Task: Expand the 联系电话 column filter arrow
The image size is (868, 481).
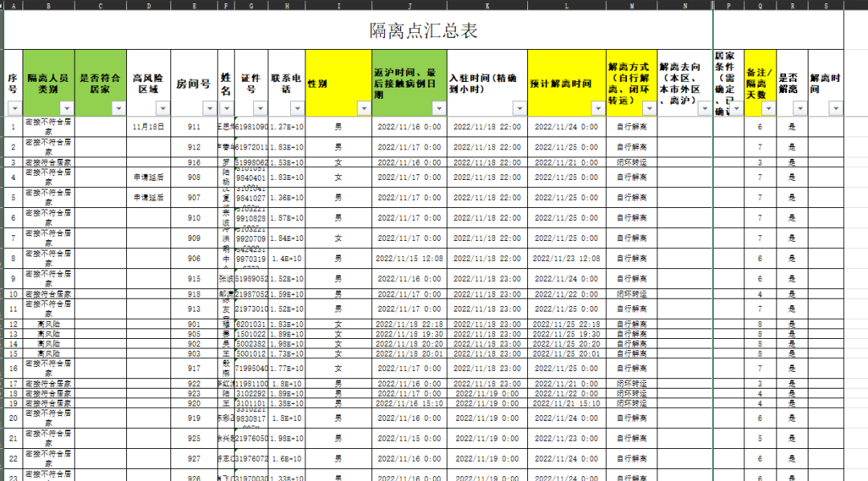Action: 296,108
